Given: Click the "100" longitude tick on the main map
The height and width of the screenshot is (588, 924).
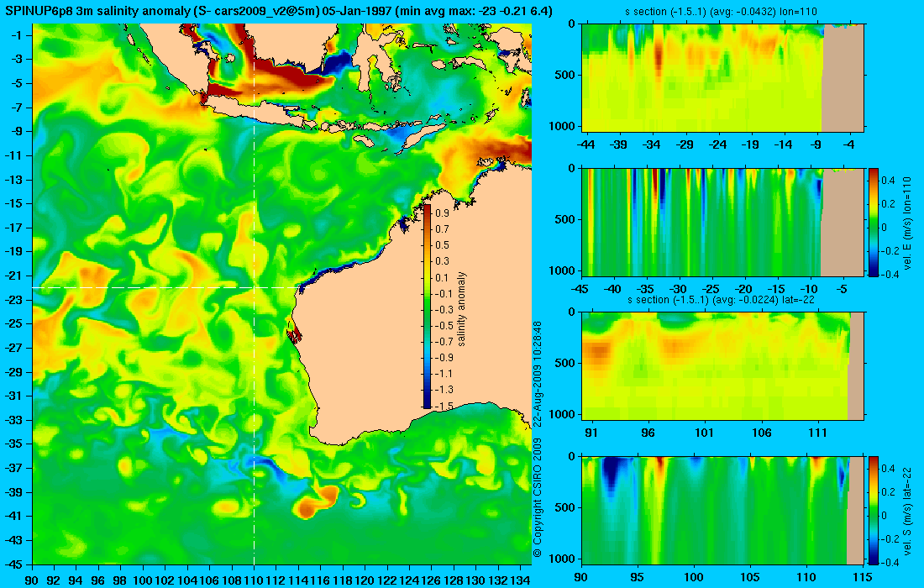Looking at the screenshot, I should tap(143, 580).
